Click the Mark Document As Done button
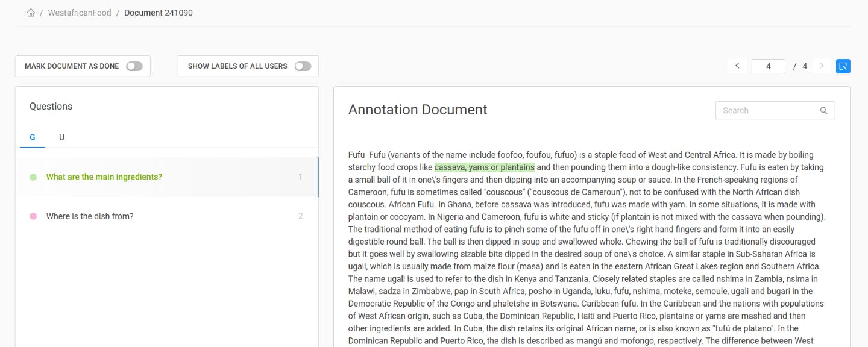This screenshot has height=347, width=868. pyautogui.click(x=83, y=66)
